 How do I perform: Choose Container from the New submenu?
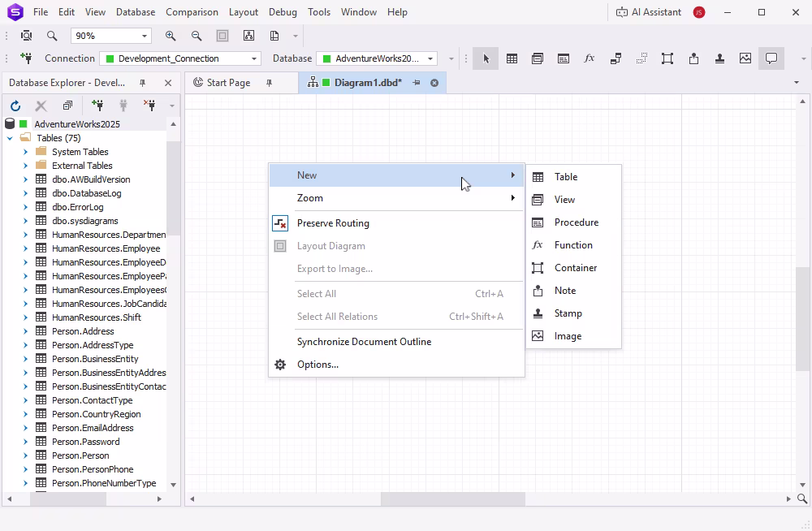(574, 268)
